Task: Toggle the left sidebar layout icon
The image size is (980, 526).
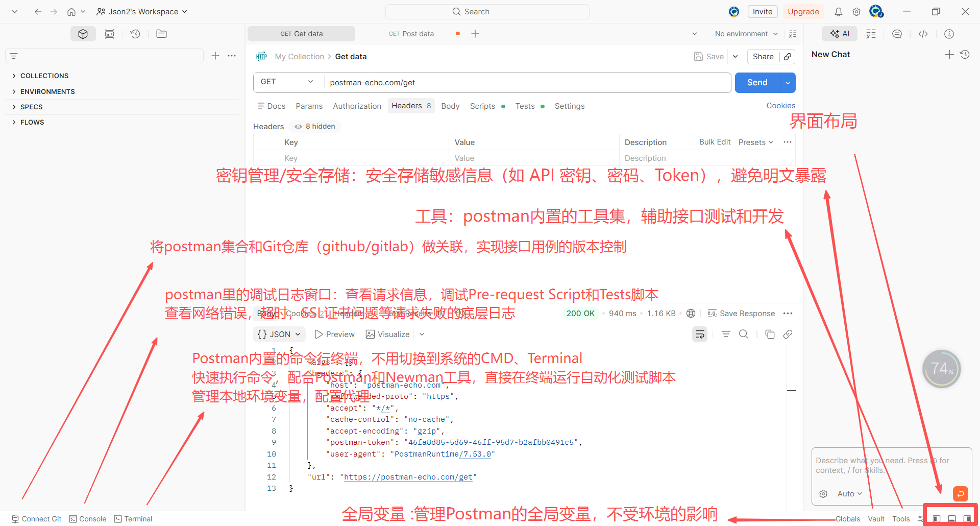Action: point(937,519)
